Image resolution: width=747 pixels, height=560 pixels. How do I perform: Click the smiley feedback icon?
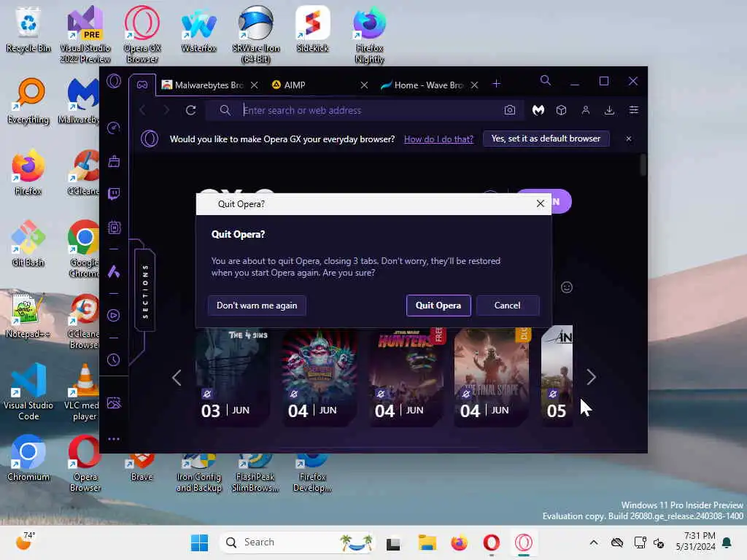(x=566, y=287)
